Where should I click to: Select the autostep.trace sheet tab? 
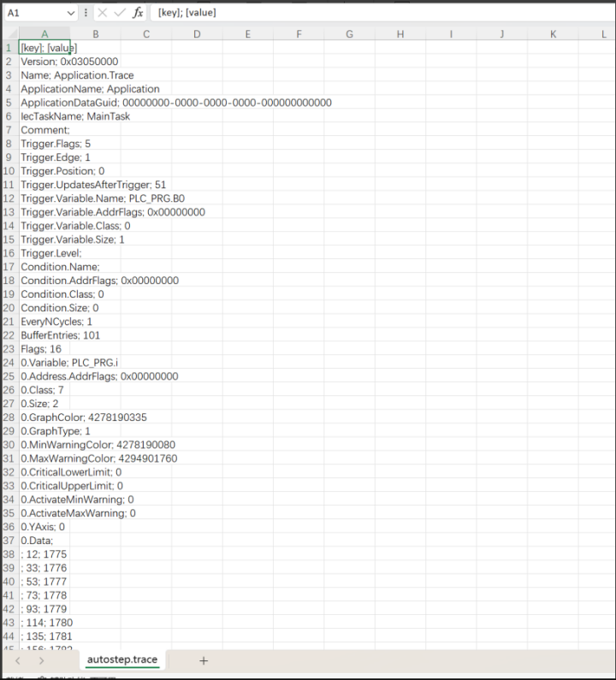pyautogui.click(x=122, y=660)
